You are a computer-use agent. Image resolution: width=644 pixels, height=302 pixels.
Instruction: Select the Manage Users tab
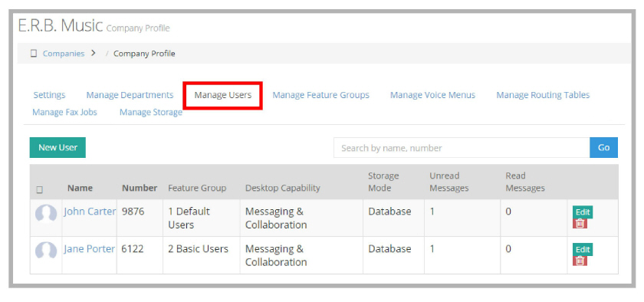pos(222,95)
